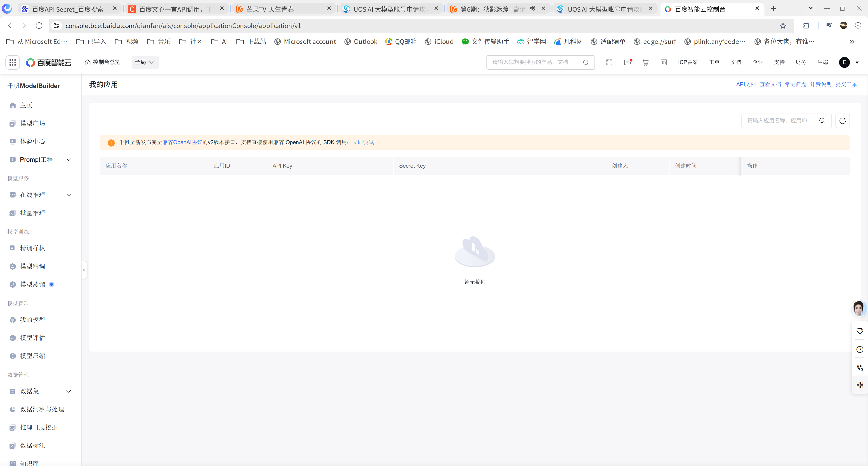Expand the 全局 region dropdown
This screenshot has width=868, height=466.
tap(145, 62)
